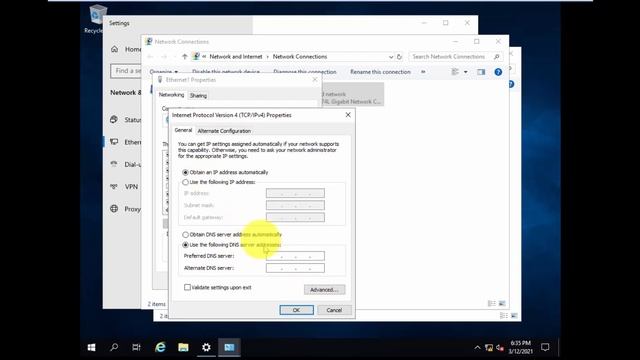This screenshot has width=640, height=360.
Task: Click Network Connections breadcrumb segment
Action: coord(300,57)
